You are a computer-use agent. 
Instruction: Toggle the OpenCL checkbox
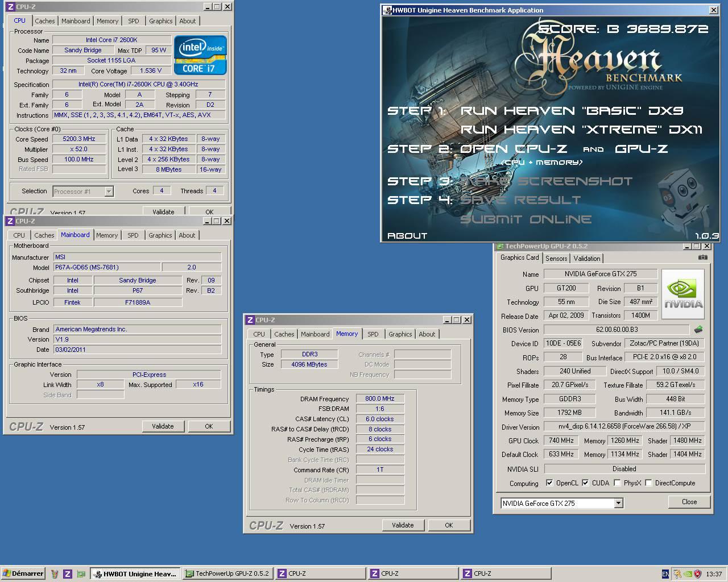point(549,483)
